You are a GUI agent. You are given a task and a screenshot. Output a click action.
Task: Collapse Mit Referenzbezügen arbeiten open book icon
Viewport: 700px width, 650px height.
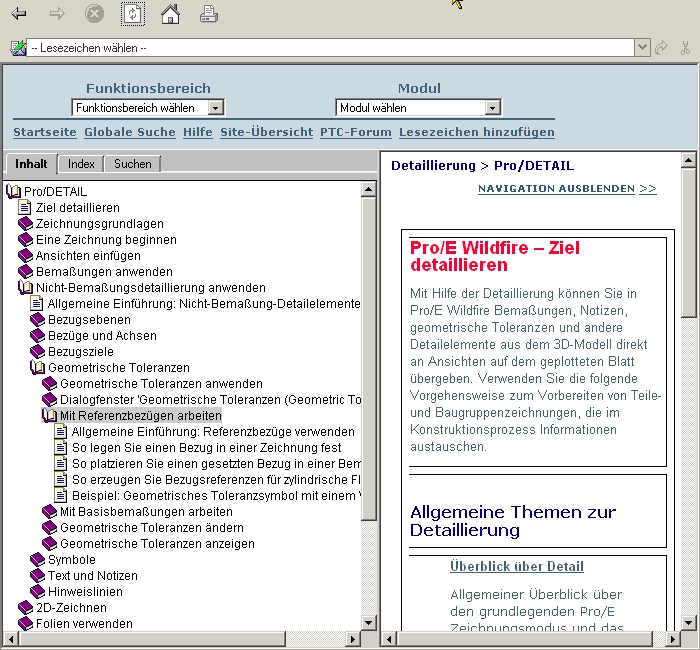point(50,416)
